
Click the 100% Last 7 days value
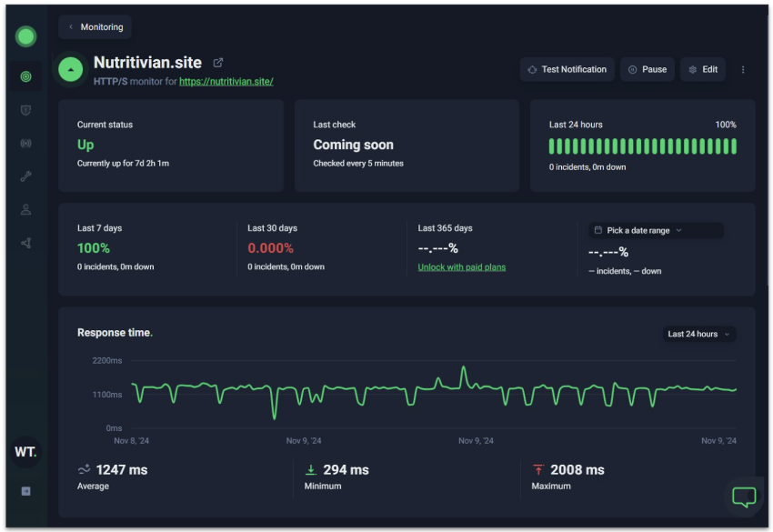(x=94, y=248)
